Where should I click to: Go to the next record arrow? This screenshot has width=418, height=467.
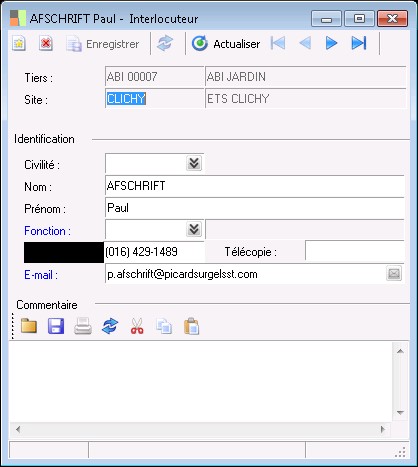pyautogui.click(x=332, y=43)
